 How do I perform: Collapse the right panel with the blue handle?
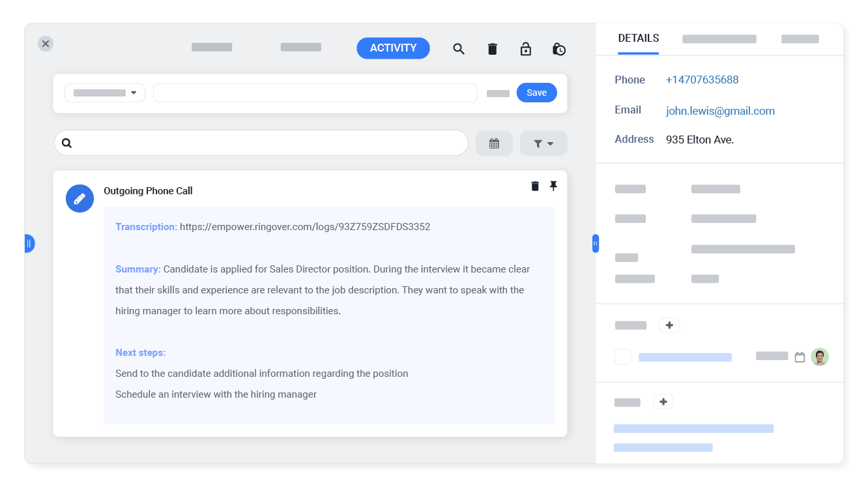tap(595, 243)
